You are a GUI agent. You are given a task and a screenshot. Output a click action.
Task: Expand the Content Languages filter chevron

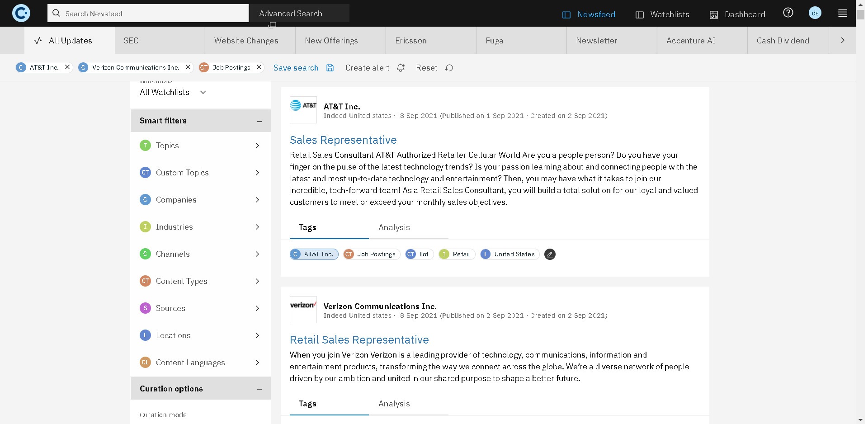pyautogui.click(x=257, y=362)
